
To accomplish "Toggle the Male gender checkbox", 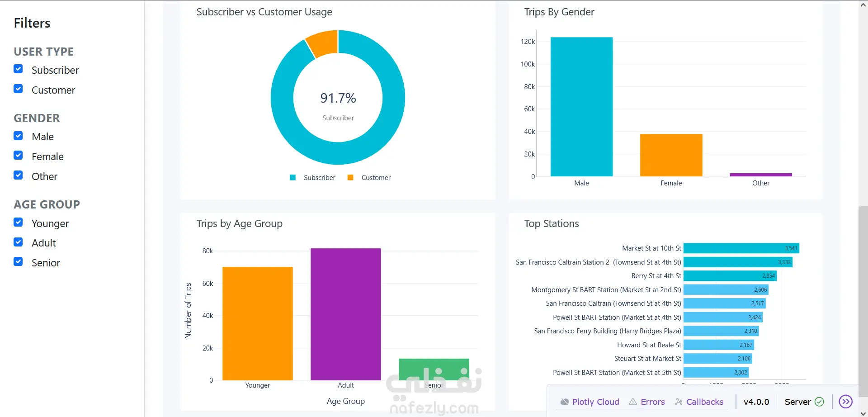I will [x=18, y=136].
